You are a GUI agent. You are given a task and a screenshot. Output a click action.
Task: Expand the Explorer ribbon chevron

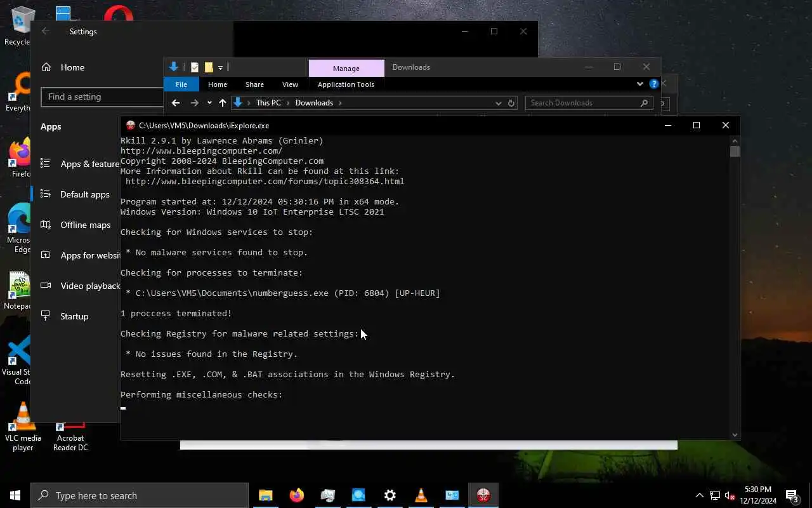click(639, 84)
